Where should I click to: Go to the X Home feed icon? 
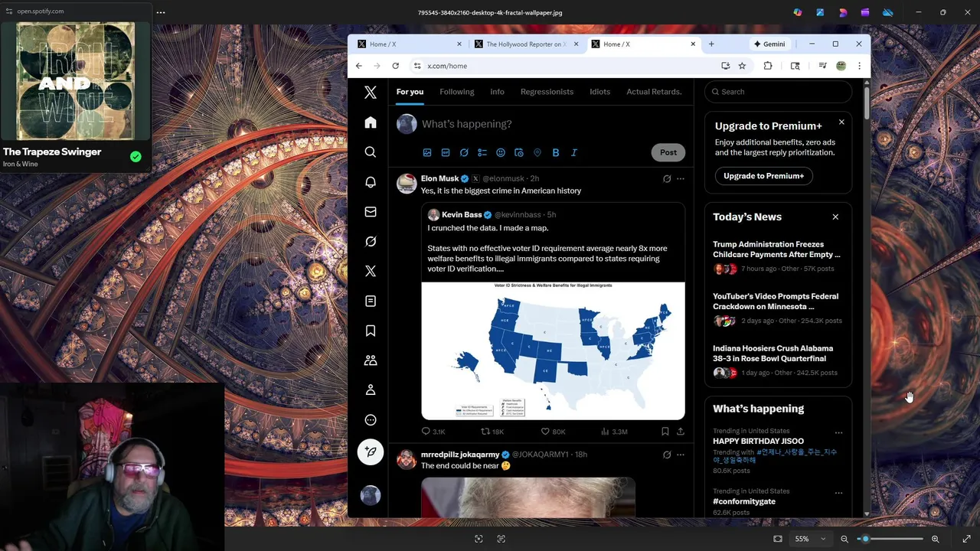pos(371,122)
